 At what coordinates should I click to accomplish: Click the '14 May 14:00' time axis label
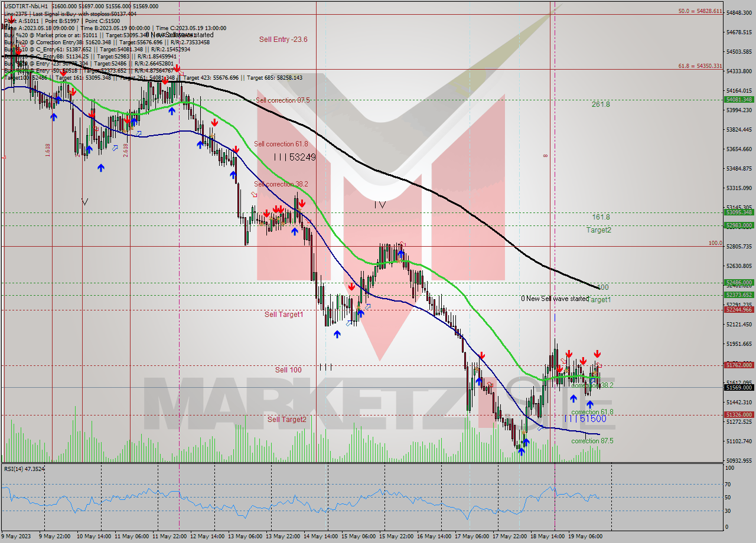click(x=321, y=536)
